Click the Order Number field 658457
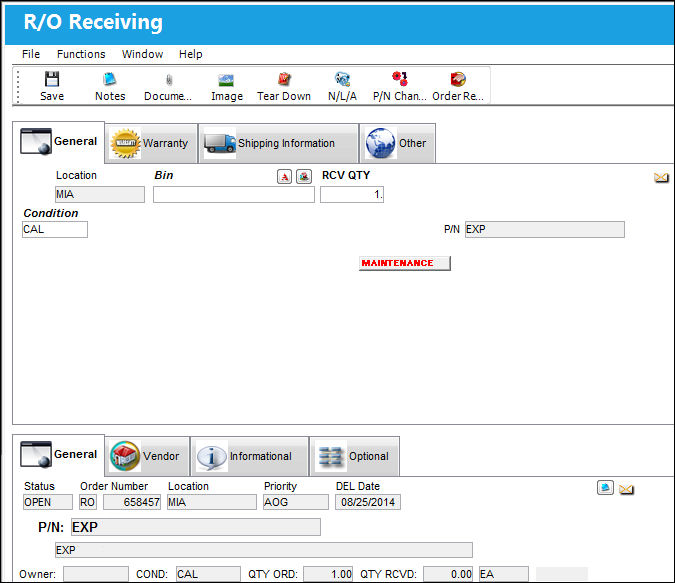 pos(132,502)
